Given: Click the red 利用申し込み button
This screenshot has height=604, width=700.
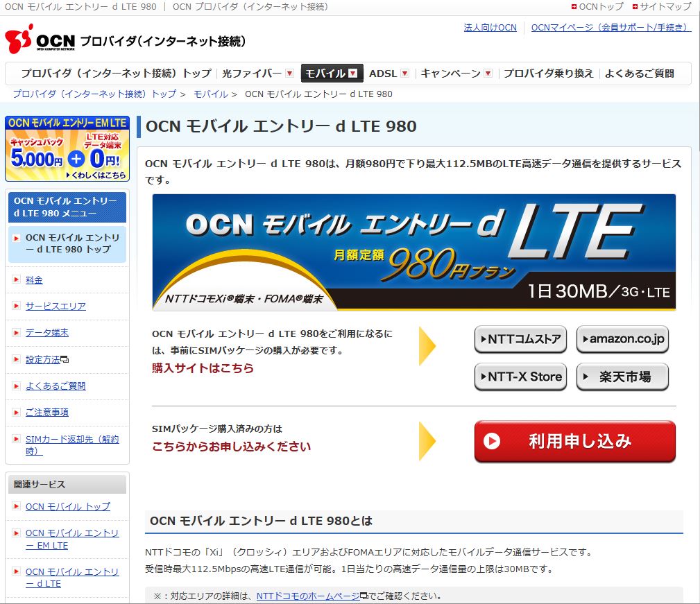Looking at the screenshot, I should (x=575, y=441).
